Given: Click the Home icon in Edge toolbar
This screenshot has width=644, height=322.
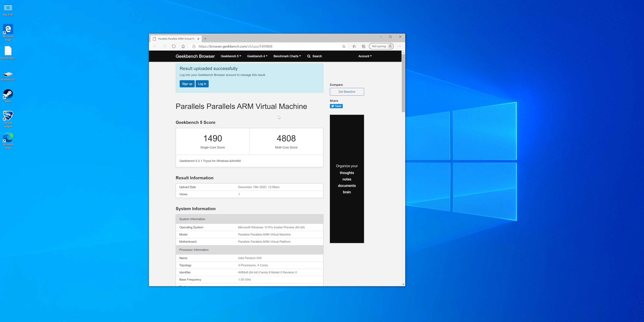Looking at the screenshot, I should (183, 46).
